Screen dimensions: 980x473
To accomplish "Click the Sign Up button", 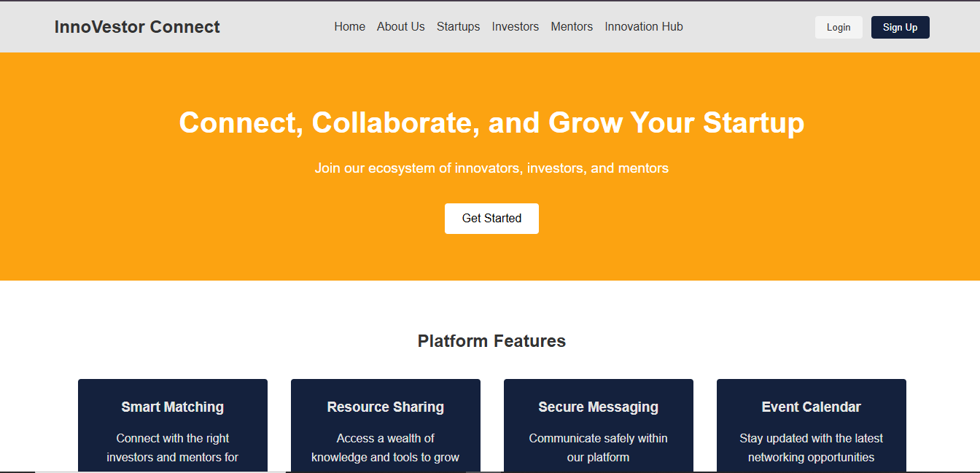I will pyautogui.click(x=900, y=28).
